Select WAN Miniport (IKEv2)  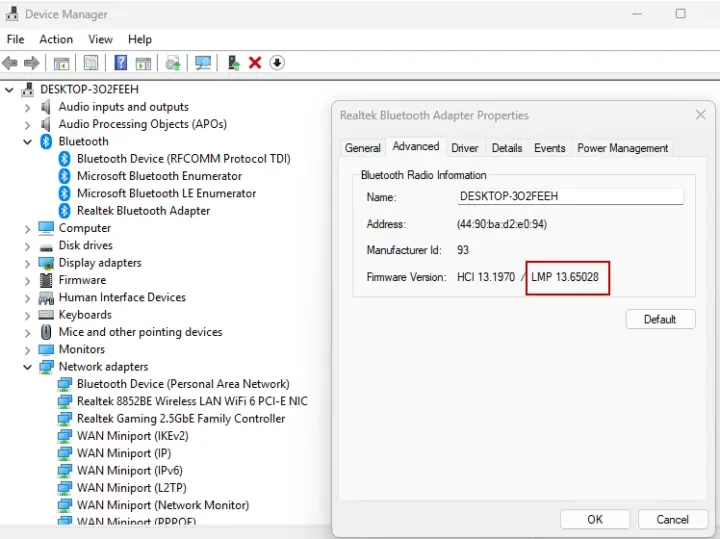tap(133, 436)
